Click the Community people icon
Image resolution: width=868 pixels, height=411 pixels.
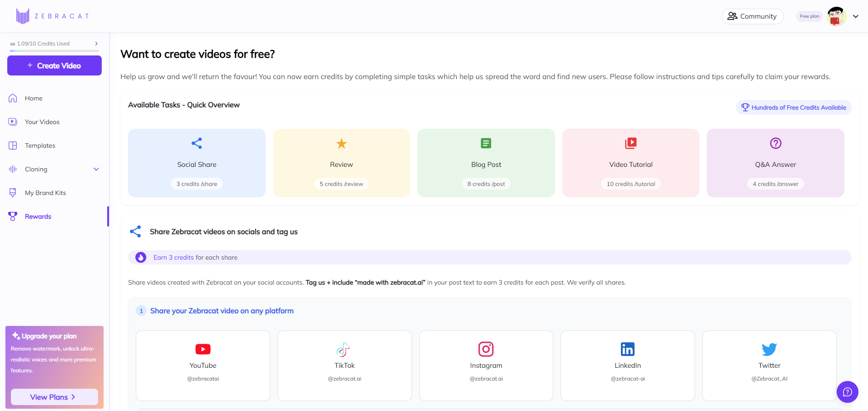point(732,16)
